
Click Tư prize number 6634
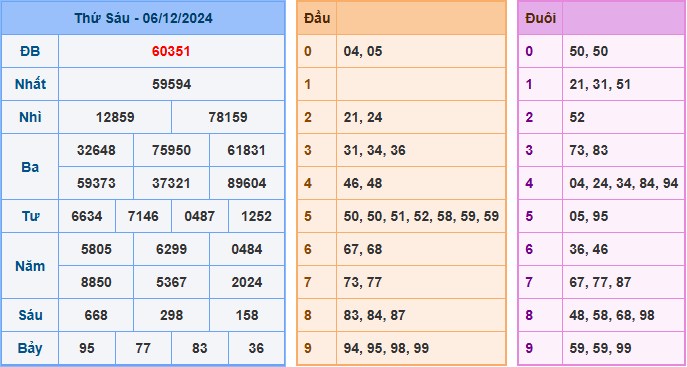87,216
